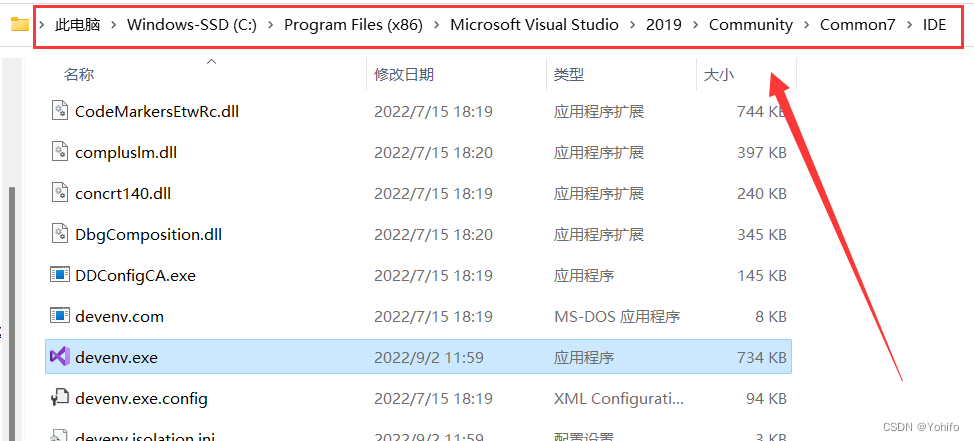Click the CodeMarkersEtwRc.dll file icon

click(x=60, y=111)
